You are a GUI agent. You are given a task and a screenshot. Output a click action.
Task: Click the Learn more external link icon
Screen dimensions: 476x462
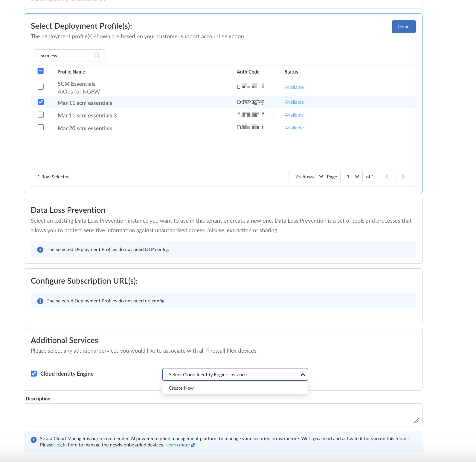[193, 445]
